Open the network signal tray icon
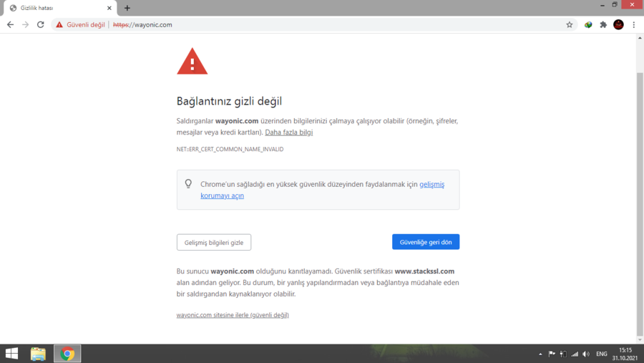Viewport: 644px width, 363px height. coord(575,354)
